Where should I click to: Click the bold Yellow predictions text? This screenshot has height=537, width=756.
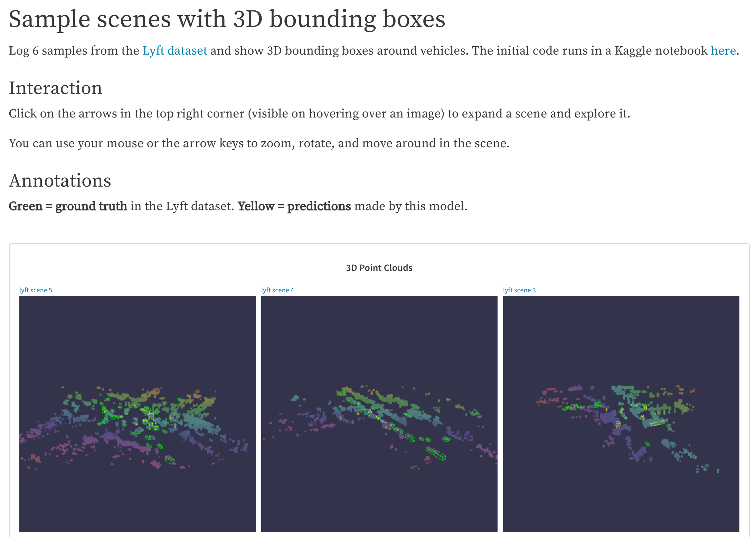tap(294, 206)
